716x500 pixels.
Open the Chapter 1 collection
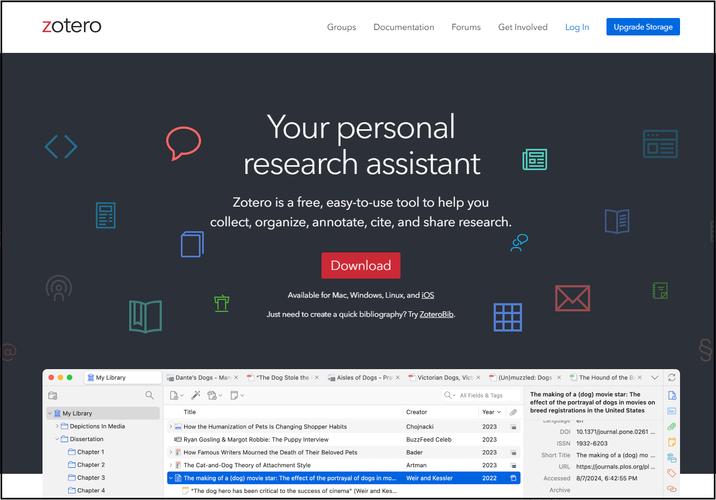tap(86, 452)
